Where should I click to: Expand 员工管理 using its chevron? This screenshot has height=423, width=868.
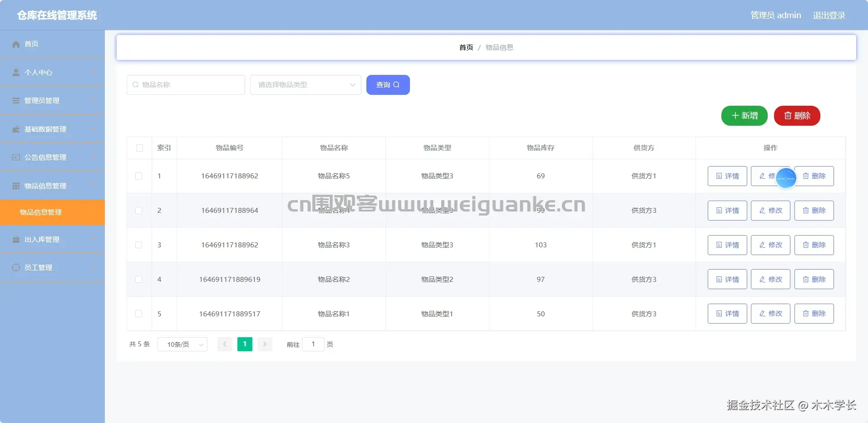94,267
